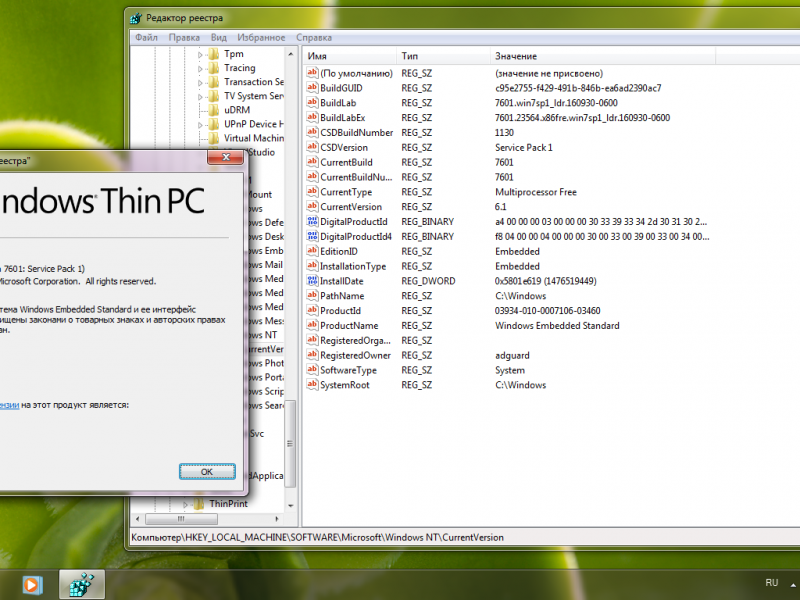
Task: Select the Tpm folder icon
Action: pos(214,54)
